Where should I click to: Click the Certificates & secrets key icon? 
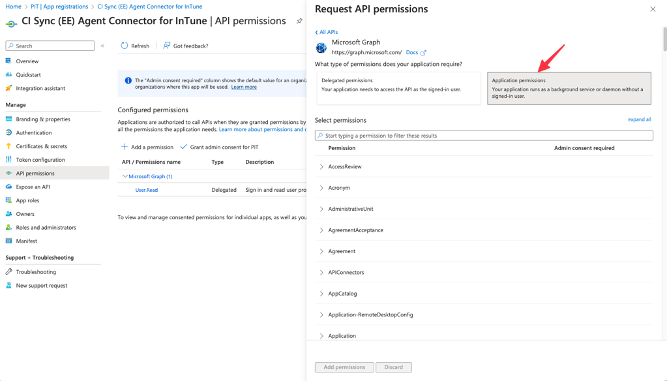9,146
